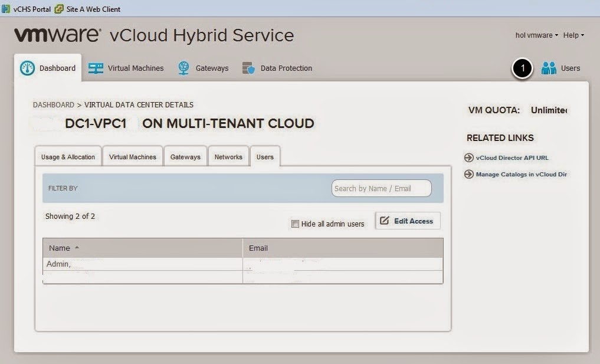
Task: Open the vCHS Portal bookmark
Action: tap(27, 9)
